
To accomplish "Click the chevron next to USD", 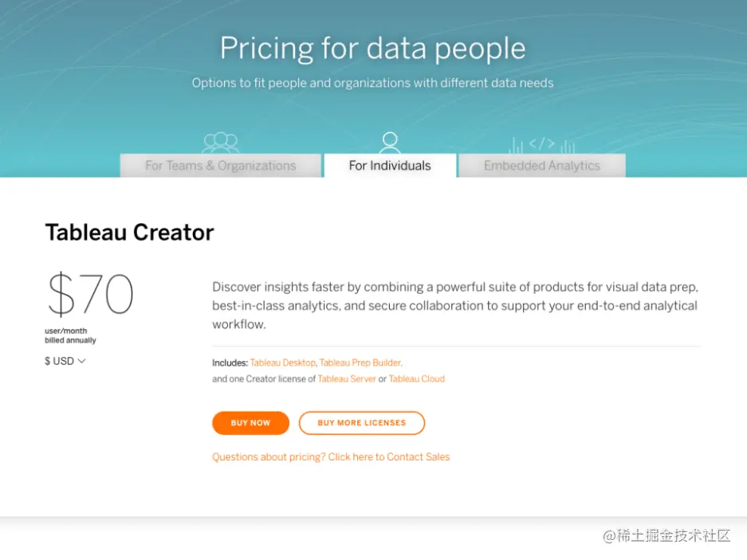I will pos(81,361).
